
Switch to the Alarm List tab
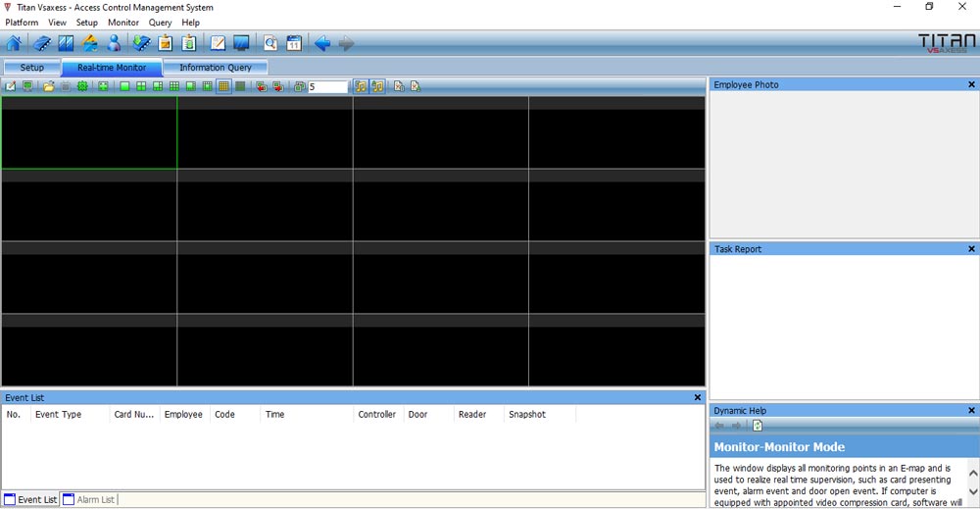[x=89, y=500]
